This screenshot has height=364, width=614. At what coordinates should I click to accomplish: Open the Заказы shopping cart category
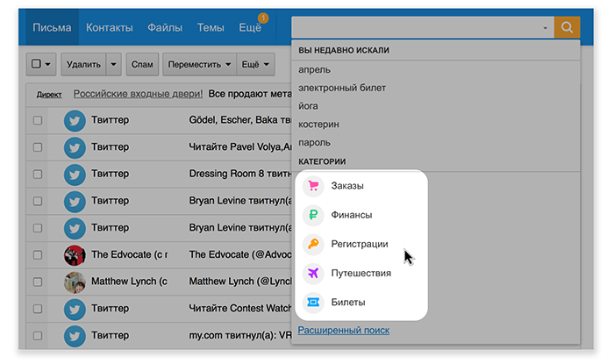click(347, 186)
